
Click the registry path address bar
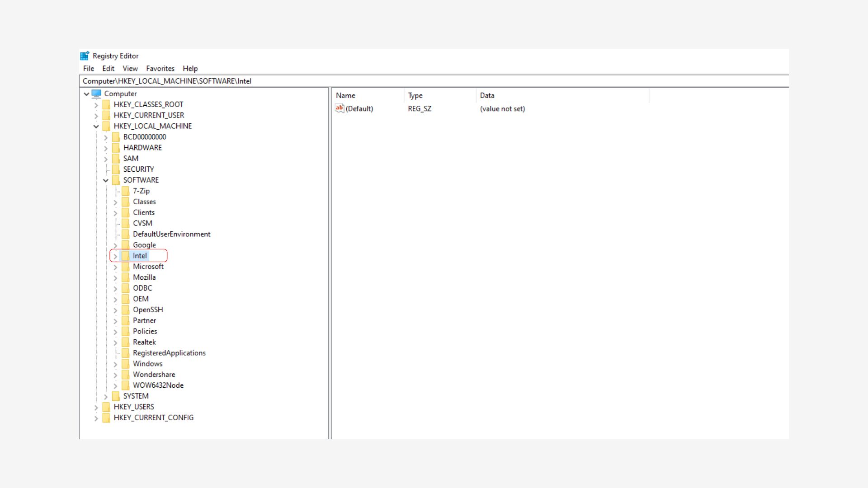(407, 81)
